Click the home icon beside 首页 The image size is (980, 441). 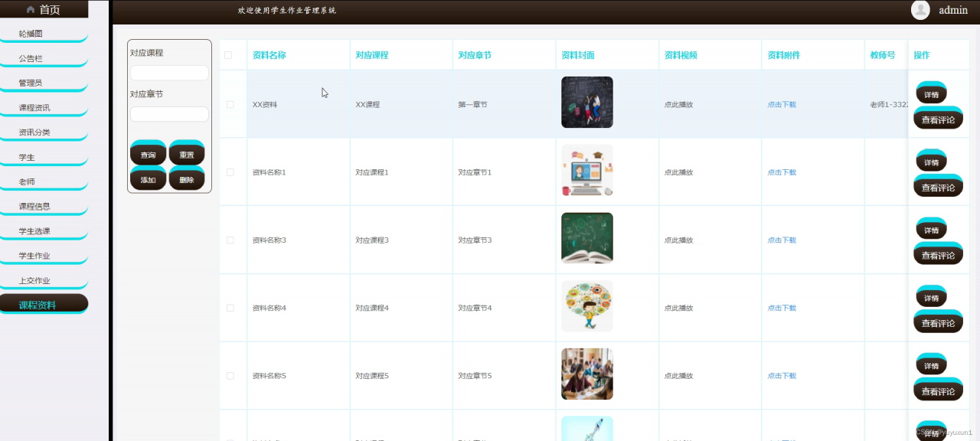[x=31, y=10]
